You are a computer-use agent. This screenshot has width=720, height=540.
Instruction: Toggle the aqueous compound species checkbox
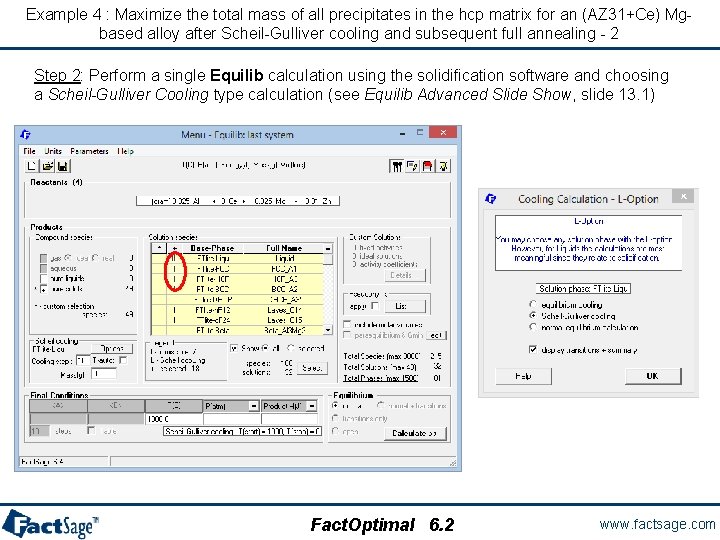click(44, 268)
